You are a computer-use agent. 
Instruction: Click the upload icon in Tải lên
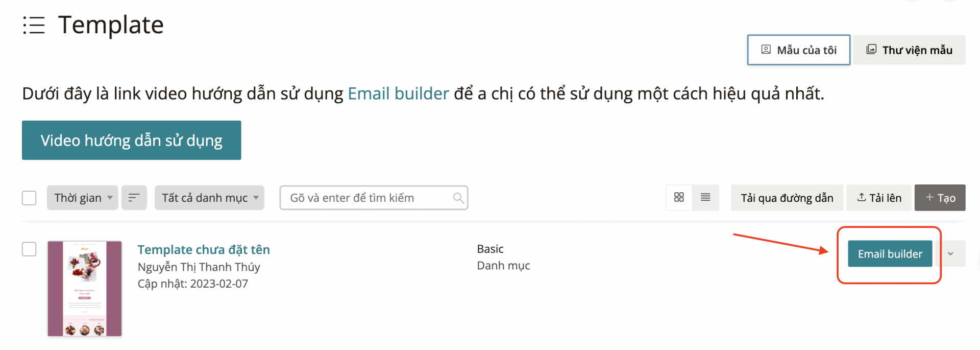(x=862, y=197)
